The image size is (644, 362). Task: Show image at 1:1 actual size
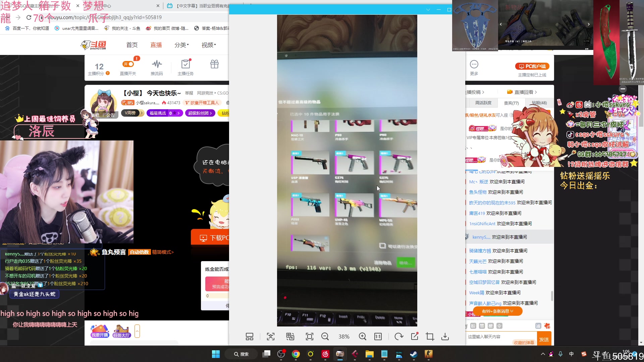point(378,337)
